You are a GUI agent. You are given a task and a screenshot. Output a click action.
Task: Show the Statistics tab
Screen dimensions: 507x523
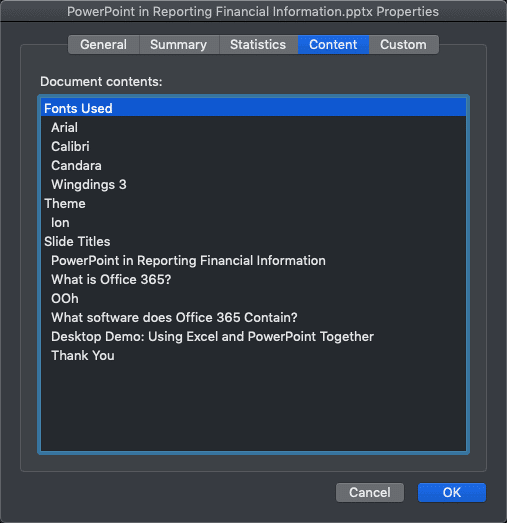258,44
